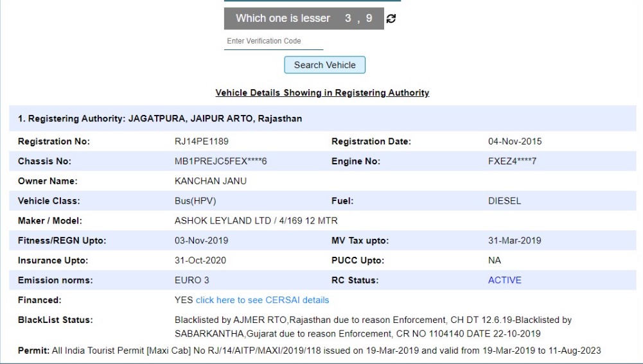The height and width of the screenshot is (364, 643).
Task: Click the Registering Authority JAGATPURA header row
Action: pos(160,119)
